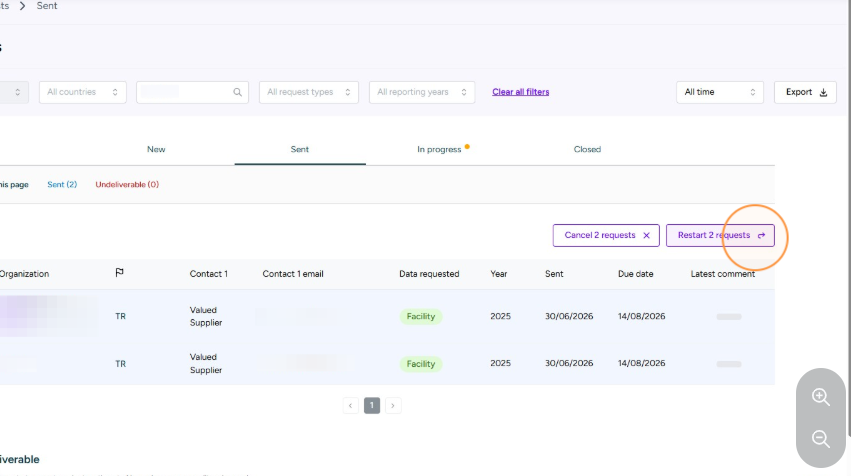Click the Facility tag in first row
The image size is (851, 476).
pyautogui.click(x=421, y=316)
